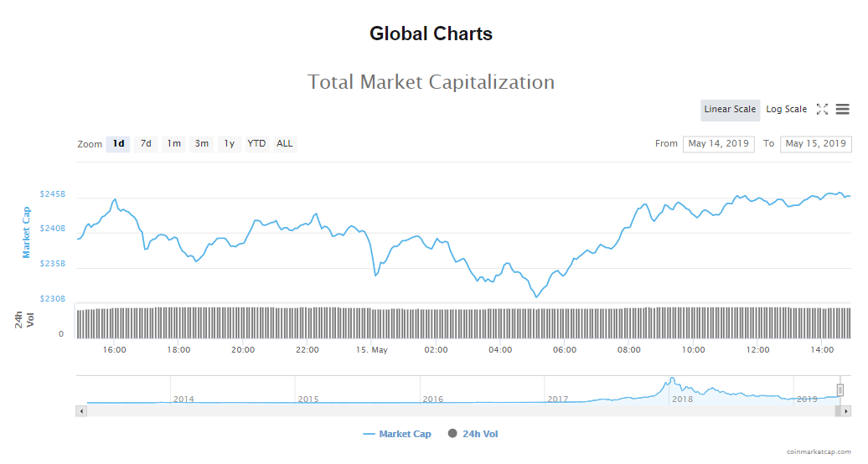
Task: Open the To date field
Action: coord(815,144)
